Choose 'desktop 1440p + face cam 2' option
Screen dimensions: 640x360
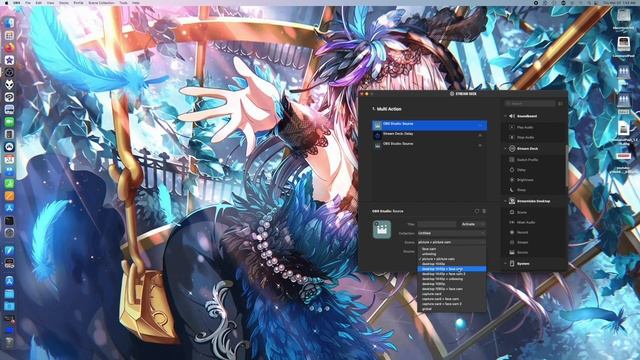tap(451, 274)
